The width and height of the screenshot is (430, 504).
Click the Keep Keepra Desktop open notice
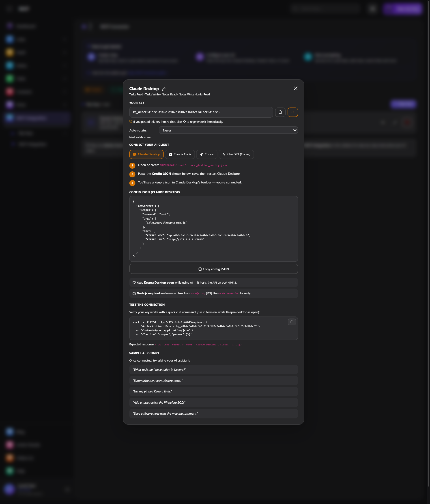pos(213,282)
